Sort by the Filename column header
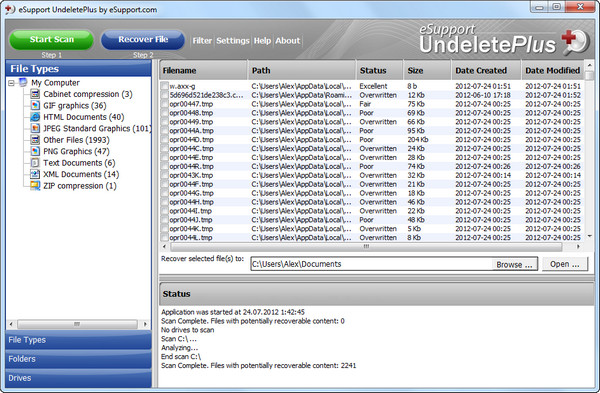The height and width of the screenshot is (393, 600). click(204, 70)
